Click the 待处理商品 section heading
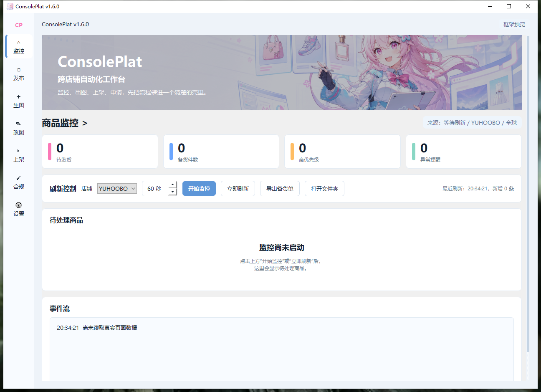This screenshot has width=541, height=392. coord(66,220)
